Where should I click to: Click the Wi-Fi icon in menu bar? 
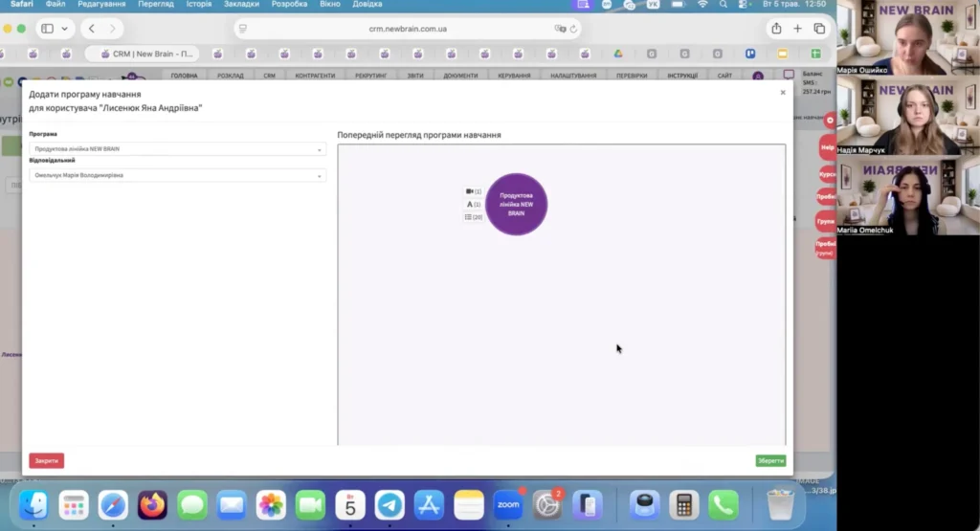pos(703,5)
